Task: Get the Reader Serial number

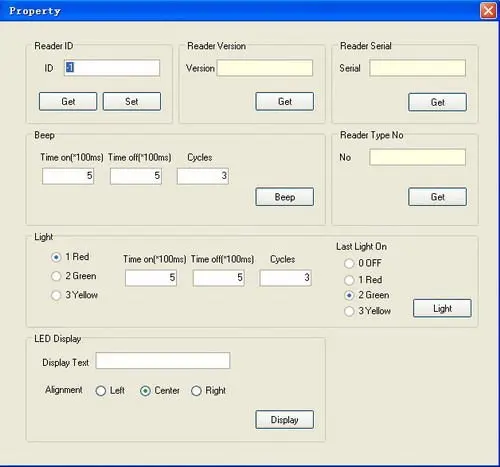Action: click(x=437, y=102)
